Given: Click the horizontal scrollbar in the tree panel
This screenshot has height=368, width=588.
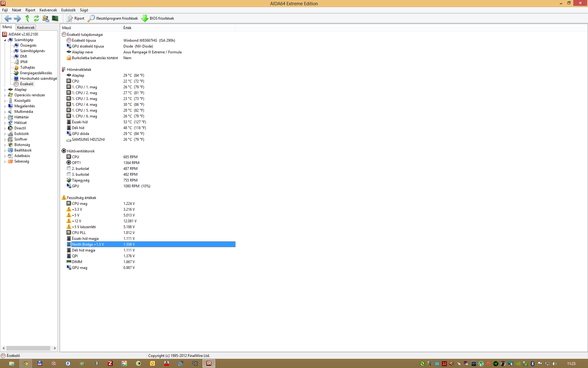Looking at the screenshot, I should 28,348.
